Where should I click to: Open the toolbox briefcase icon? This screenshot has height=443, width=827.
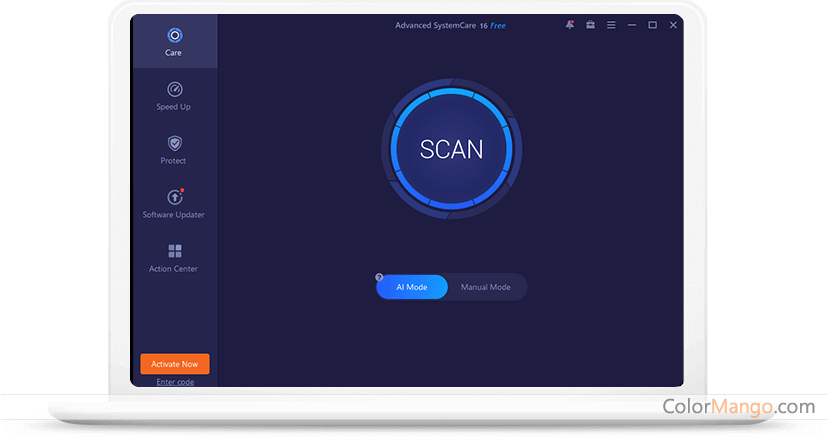[590, 25]
